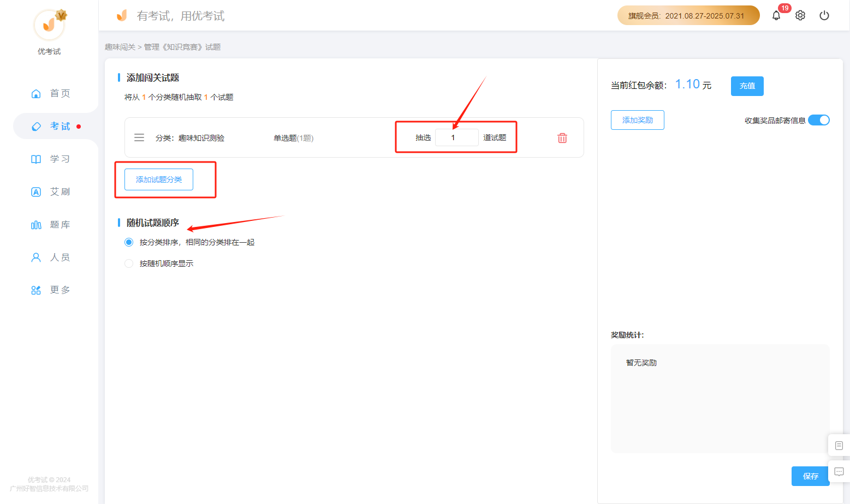Delete the 趣味知识测验 category row

pos(562,138)
